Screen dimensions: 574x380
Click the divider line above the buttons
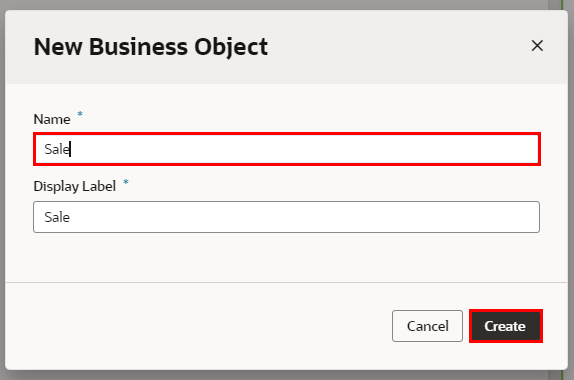[287, 282]
